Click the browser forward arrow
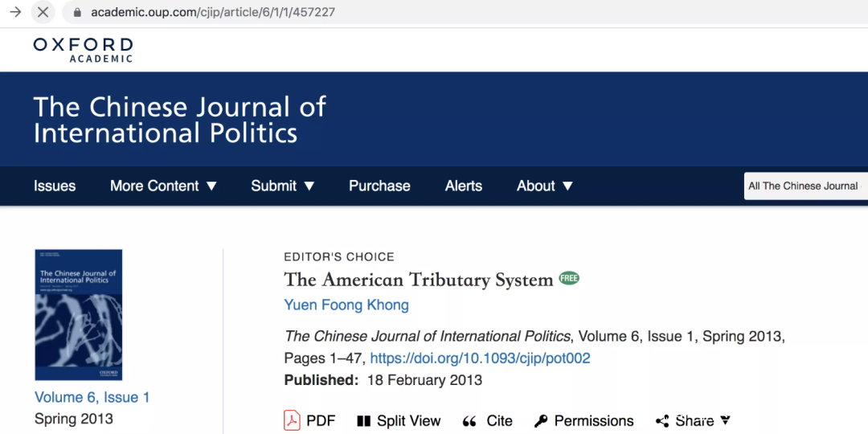The width and height of the screenshot is (868, 434). [15, 12]
